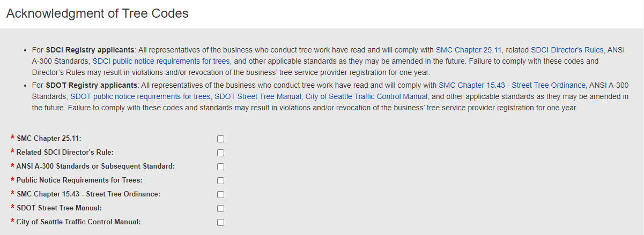The image size is (644, 235).
Task: Click the 'Related SDCI Director's Rule' field label
Action: [65, 153]
